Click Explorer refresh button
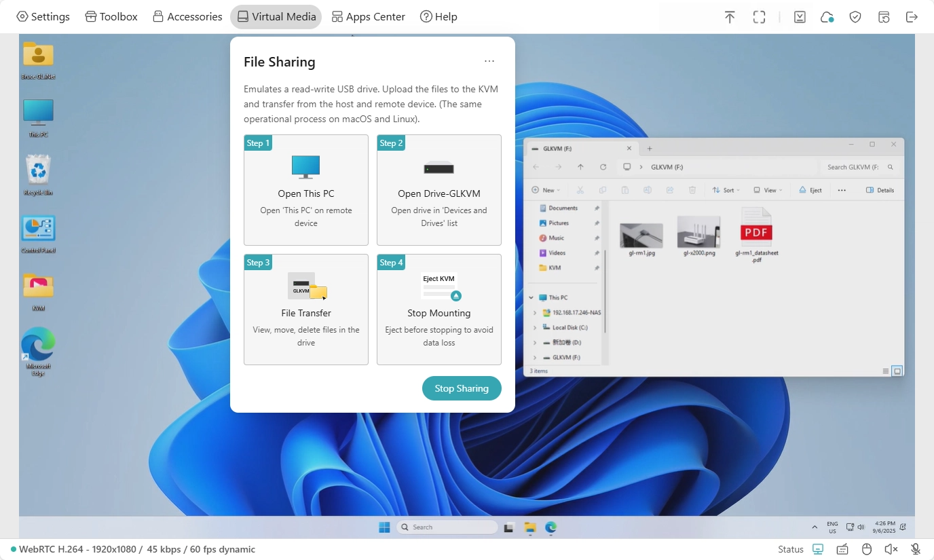The height and width of the screenshot is (560, 934). point(603,167)
